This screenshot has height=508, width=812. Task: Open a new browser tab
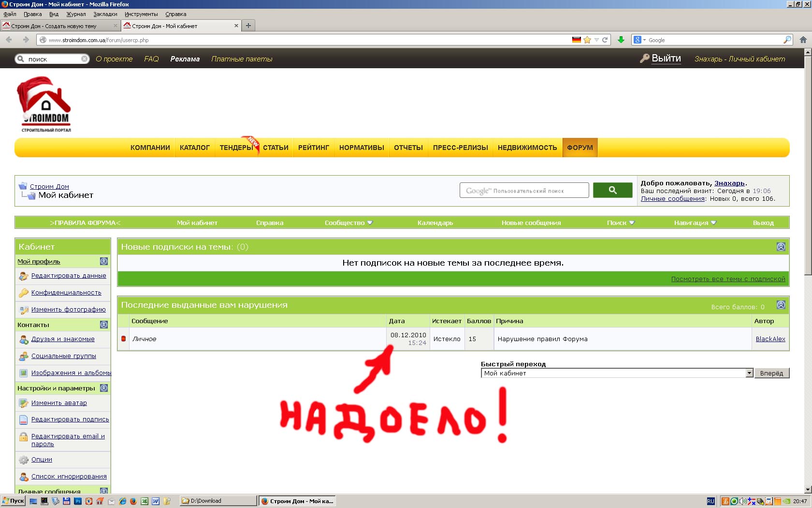248,26
